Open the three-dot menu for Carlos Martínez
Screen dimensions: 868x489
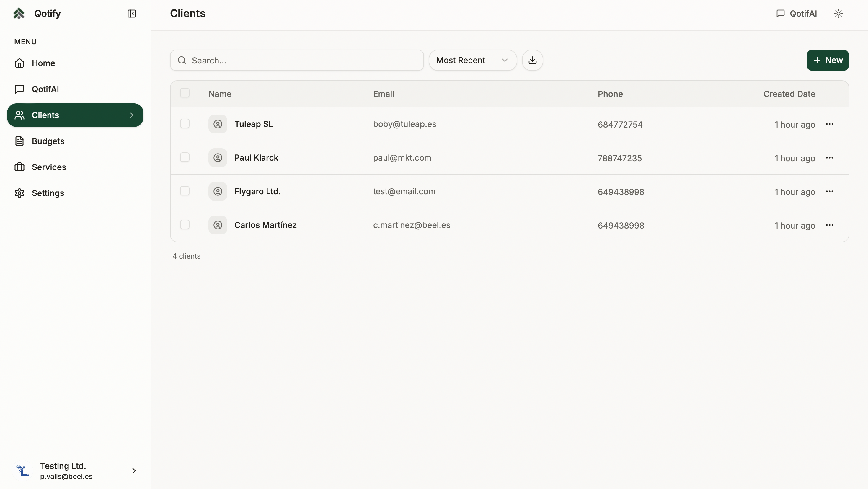(830, 225)
